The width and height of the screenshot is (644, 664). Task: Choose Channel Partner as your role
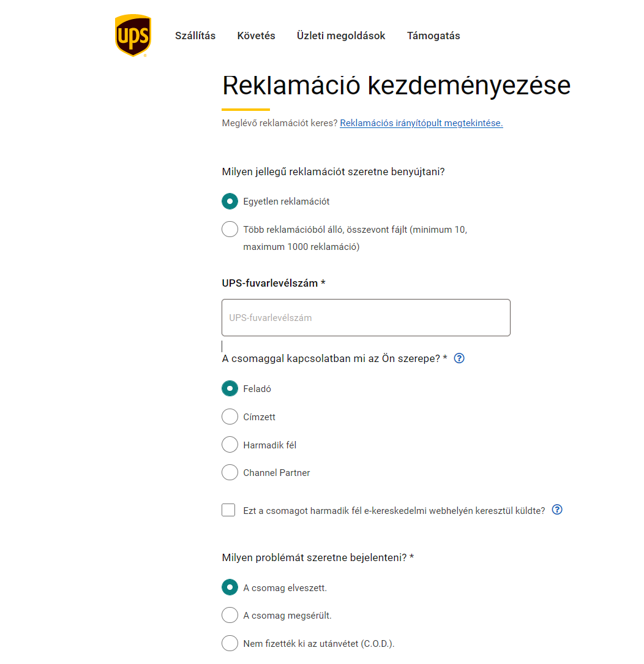pos(230,472)
